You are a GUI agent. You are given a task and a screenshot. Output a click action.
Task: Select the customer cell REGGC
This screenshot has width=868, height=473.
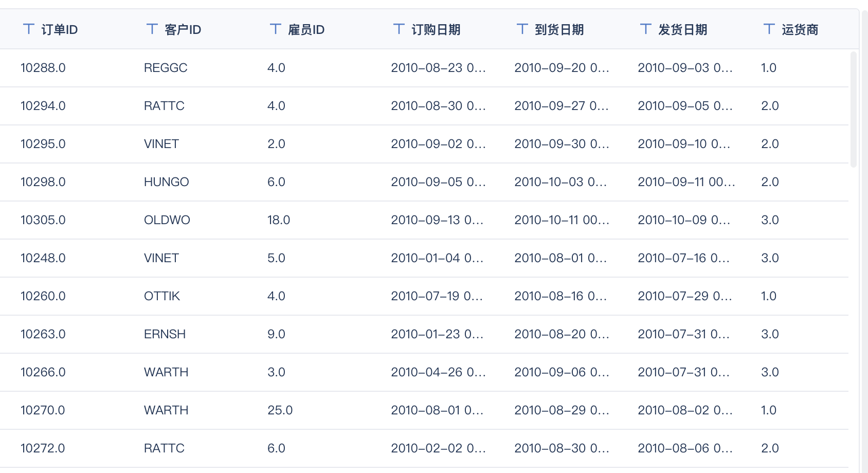(166, 68)
